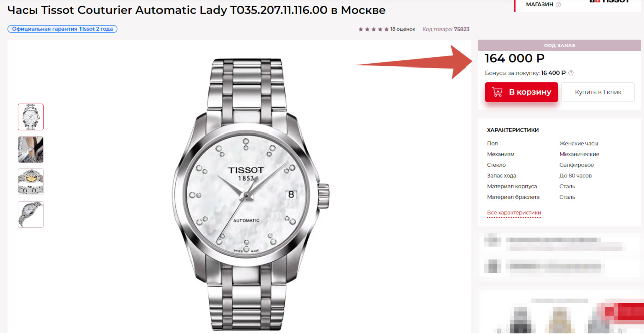Screen dimensions: 644x334
Task: Click the main Tissot watch product image
Action: [250, 194]
